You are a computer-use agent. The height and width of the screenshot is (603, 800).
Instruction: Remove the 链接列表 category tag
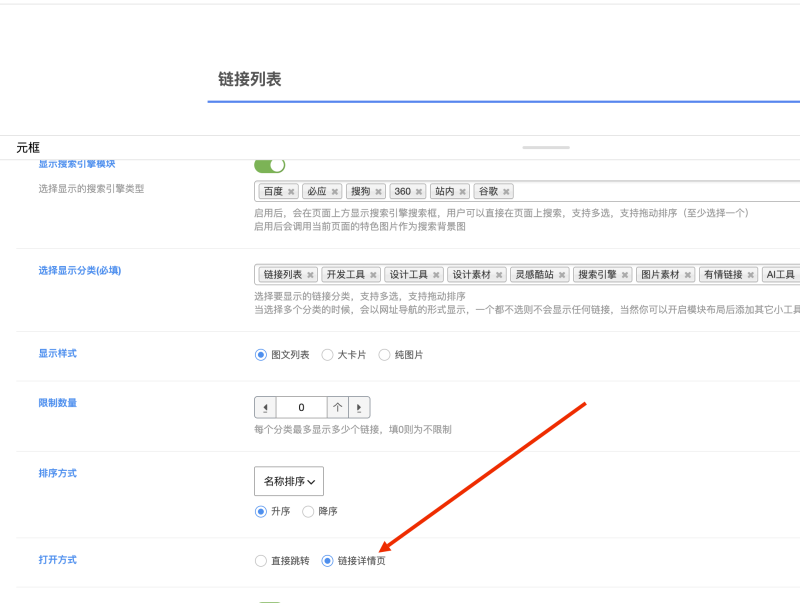pyautogui.click(x=310, y=275)
